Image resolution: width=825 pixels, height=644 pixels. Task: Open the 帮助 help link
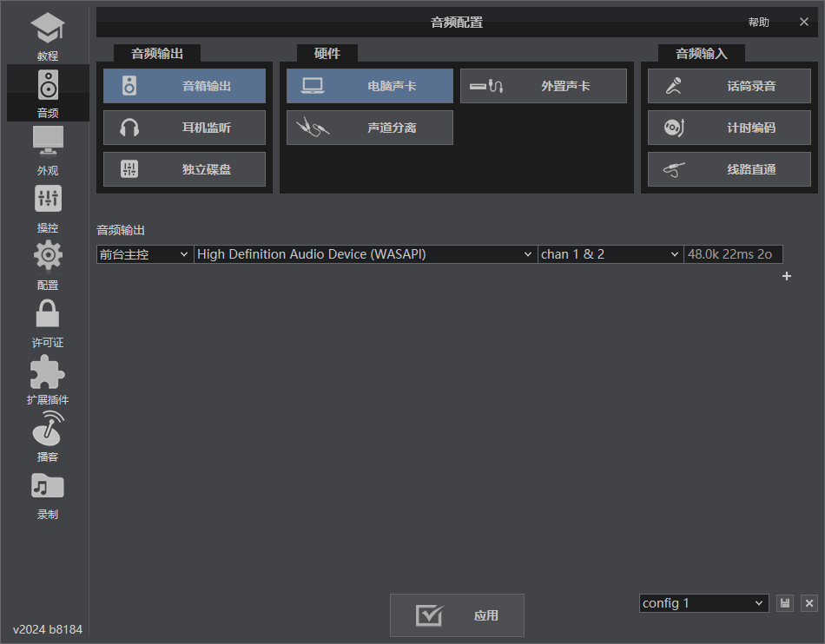click(x=759, y=22)
